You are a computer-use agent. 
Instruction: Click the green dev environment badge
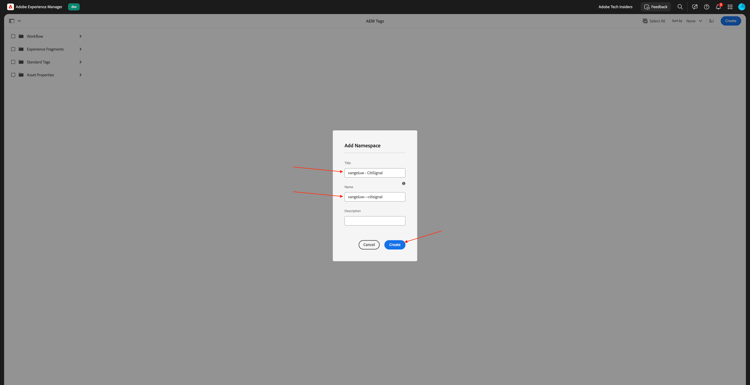(x=74, y=7)
